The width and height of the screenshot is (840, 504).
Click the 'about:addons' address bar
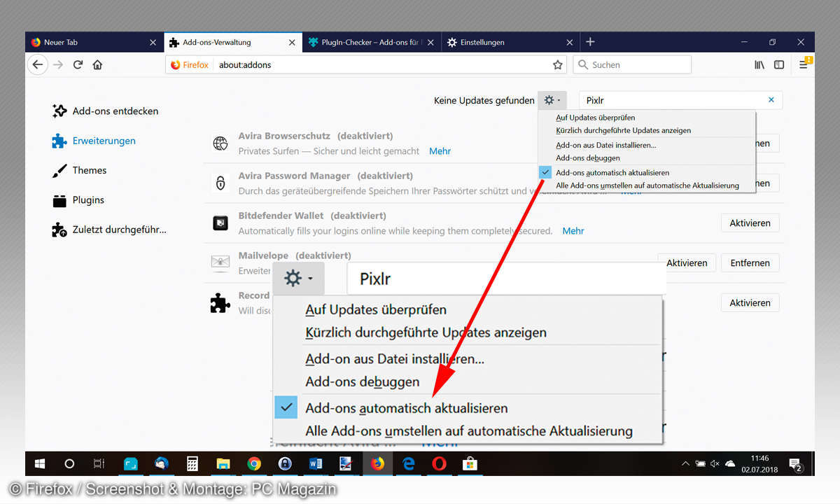pos(366,64)
